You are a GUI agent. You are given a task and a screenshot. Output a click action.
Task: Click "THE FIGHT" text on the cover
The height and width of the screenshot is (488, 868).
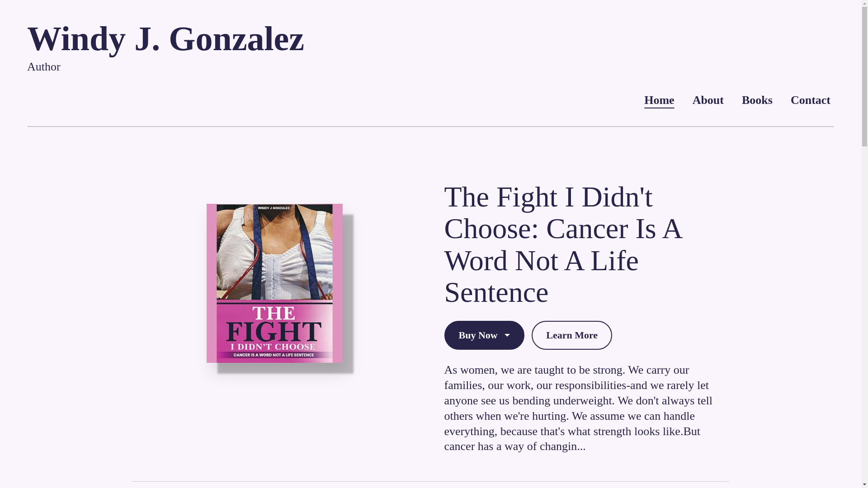(274, 324)
